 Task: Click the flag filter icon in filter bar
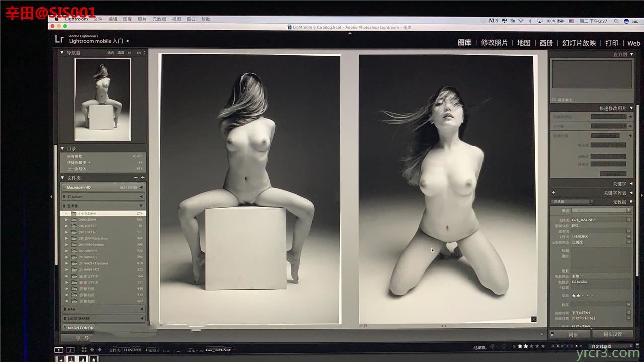click(492, 346)
